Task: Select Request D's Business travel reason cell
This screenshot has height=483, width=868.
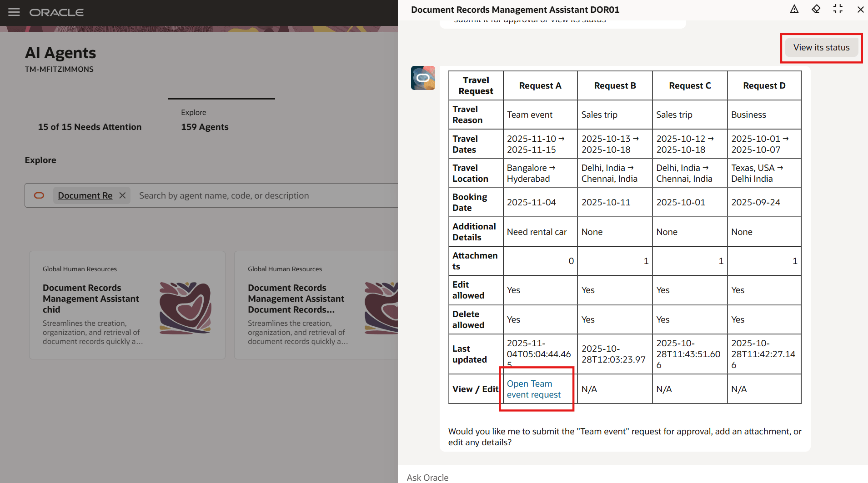Action: coord(748,115)
